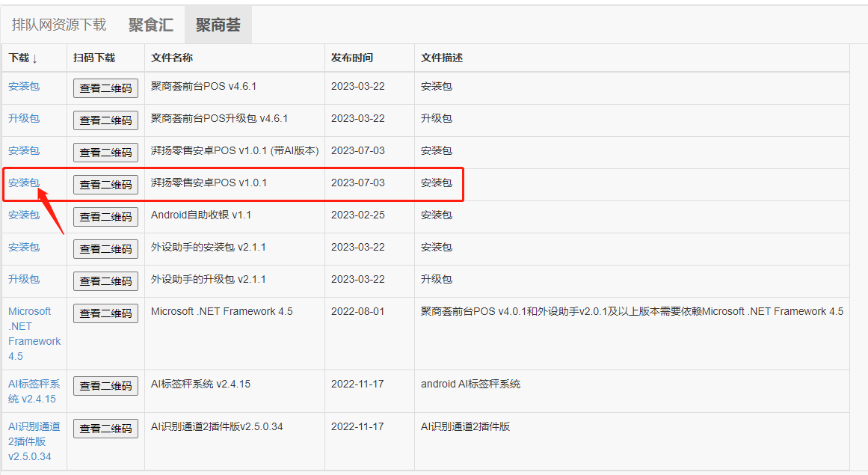View QR code for Microsoft .NET Framework 4.5

[105, 313]
